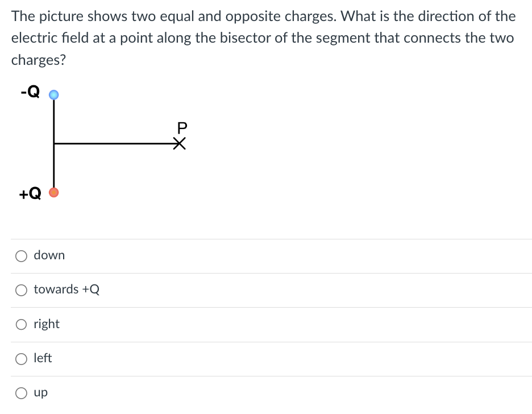Viewport: 532px width, 414px height.
Task: Select the 'up' answer option
Action: (x=21, y=392)
